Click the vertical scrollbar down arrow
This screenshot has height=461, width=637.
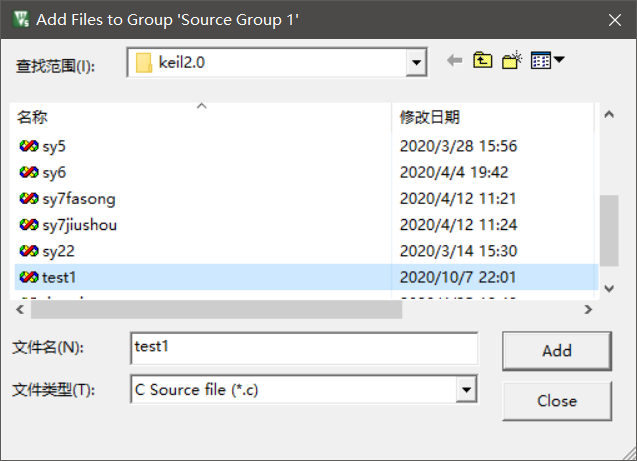[x=609, y=289]
